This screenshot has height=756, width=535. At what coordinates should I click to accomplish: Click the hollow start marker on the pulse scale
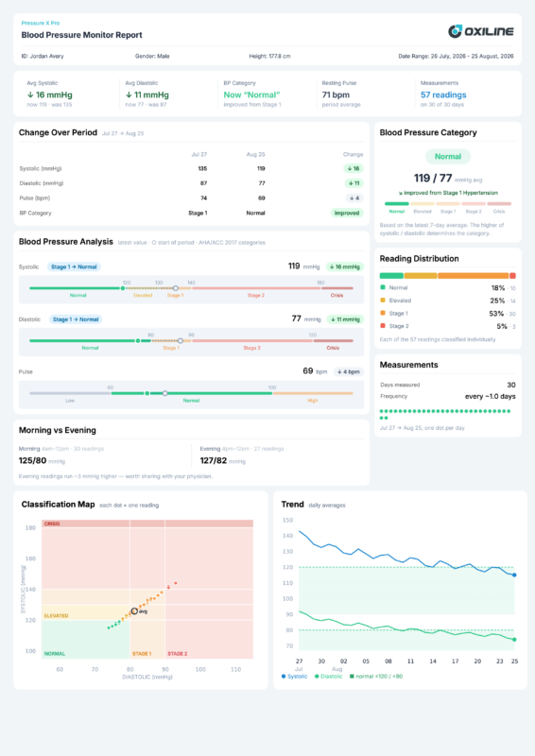pyautogui.click(x=165, y=393)
